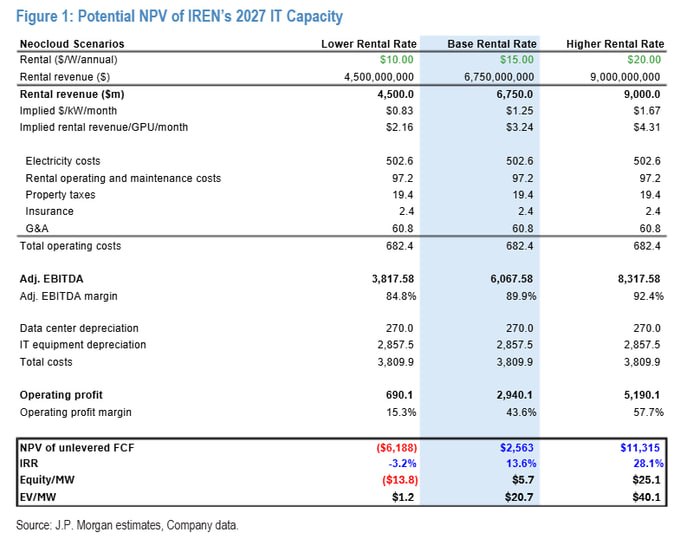Image resolution: width=680 pixels, height=539 pixels.
Task: Select the 'Neocloud Scenarios' header
Action: pos(72,44)
